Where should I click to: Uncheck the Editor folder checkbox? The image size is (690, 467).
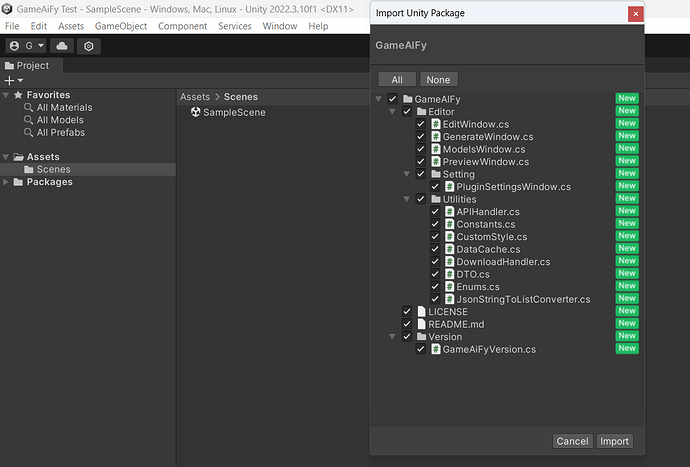(407, 111)
